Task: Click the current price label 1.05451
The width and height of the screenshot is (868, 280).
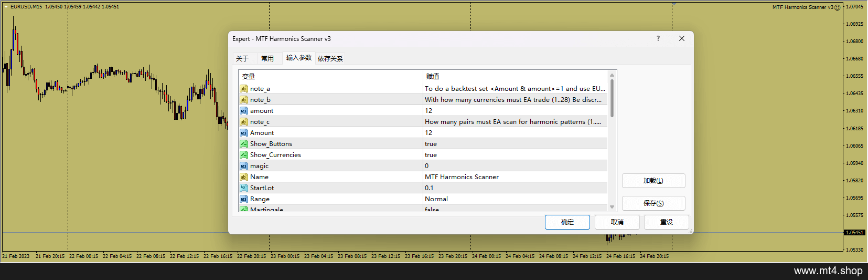Action: (x=854, y=232)
